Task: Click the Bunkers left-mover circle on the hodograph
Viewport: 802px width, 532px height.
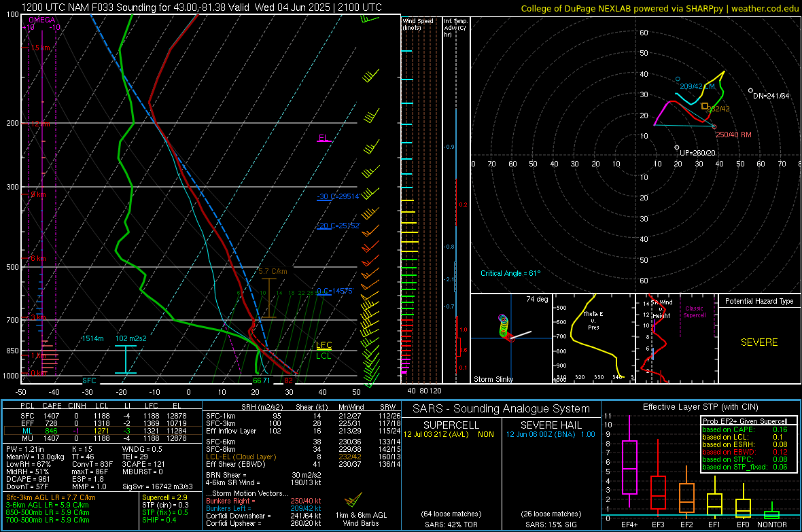Action: (x=678, y=79)
